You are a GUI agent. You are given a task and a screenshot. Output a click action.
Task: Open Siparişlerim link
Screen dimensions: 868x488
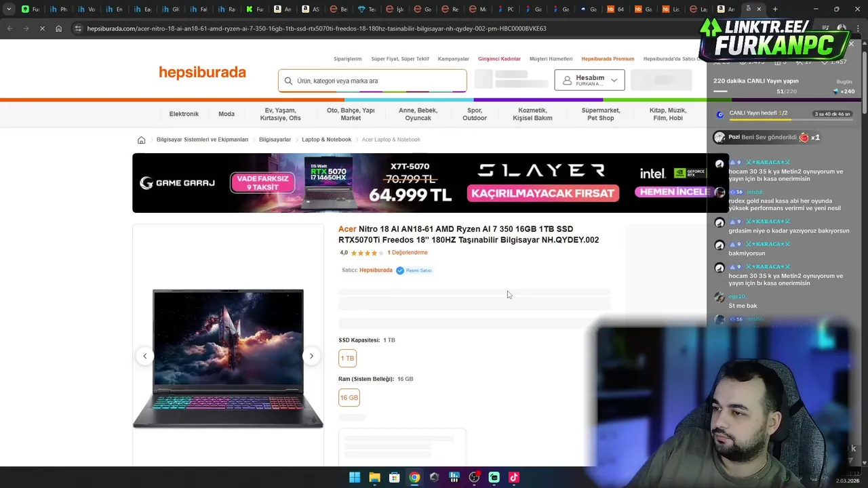(x=348, y=59)
